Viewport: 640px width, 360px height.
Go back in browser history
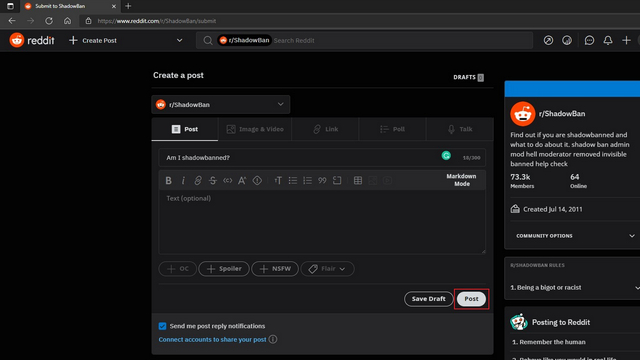click(12, 21)
